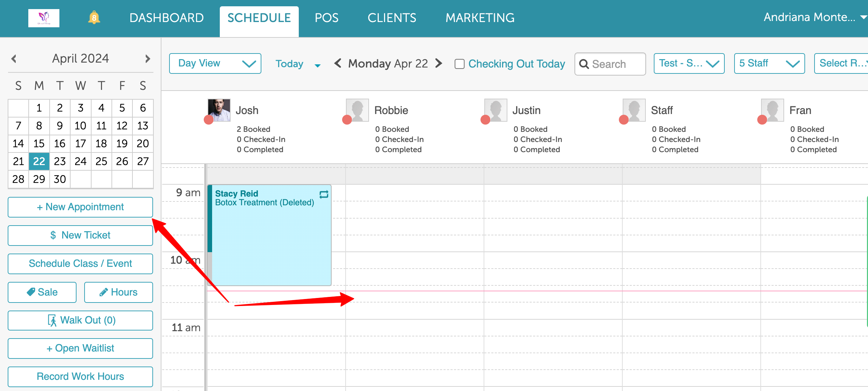This screenshot has height=391, width=868.
Task: Enable Checking Out Today checkbox
Action: 459,64
